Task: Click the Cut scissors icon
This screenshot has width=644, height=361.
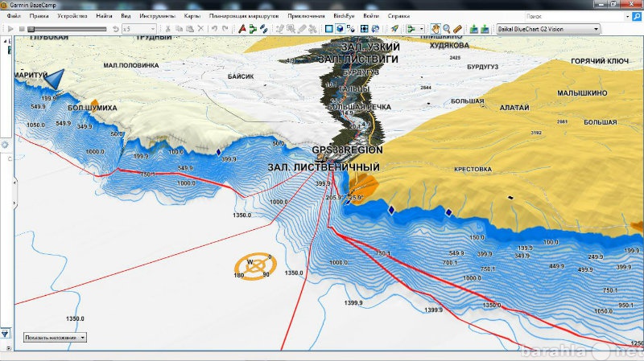Action: click(167, 29)
